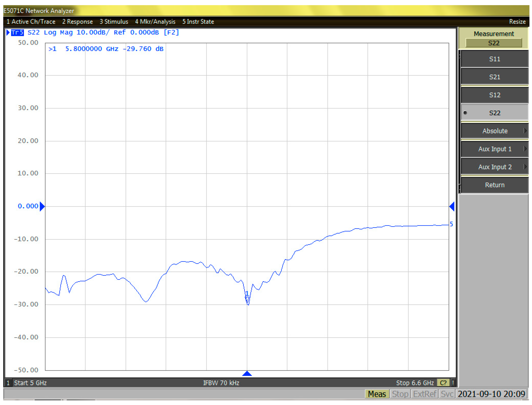Screen dimensions: 532x405
Task: Click the C? calibration status indicator
Action: pyautogui.click(x=443, y=383)
